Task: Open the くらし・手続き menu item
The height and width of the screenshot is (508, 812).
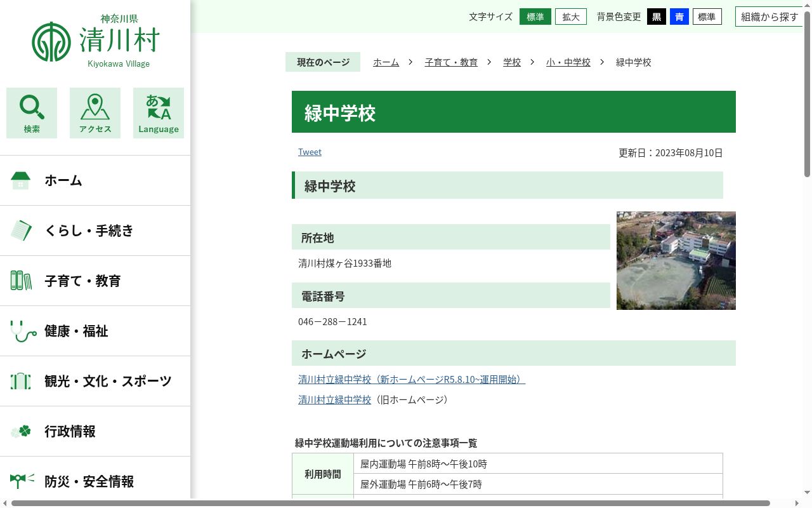Action: tap(95, 231)
